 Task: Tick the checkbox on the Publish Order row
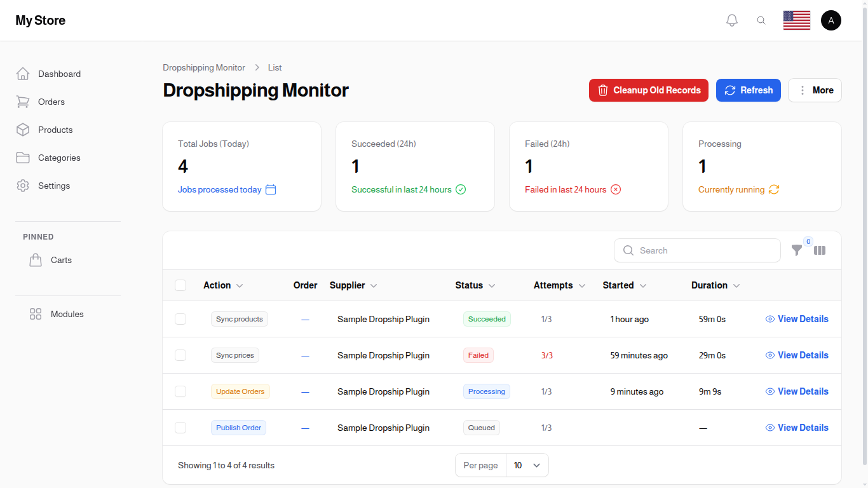[180, 428]
